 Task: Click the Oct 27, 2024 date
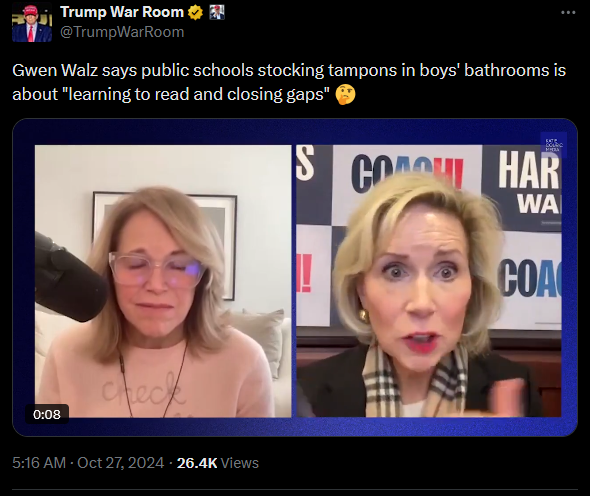click(120, 463)
